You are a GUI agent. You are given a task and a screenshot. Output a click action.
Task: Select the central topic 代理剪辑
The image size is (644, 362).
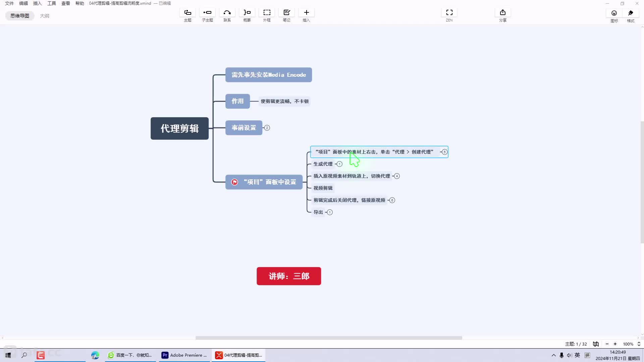[179, 128]
